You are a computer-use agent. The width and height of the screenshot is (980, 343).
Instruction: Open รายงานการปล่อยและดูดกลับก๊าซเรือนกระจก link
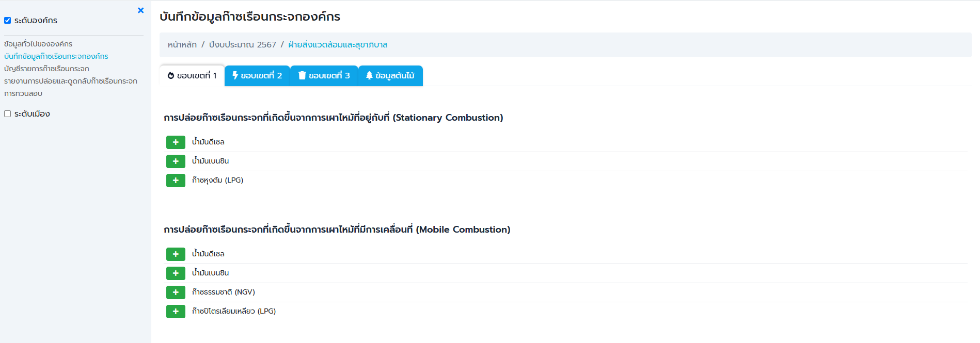click(x=71, y=81)
